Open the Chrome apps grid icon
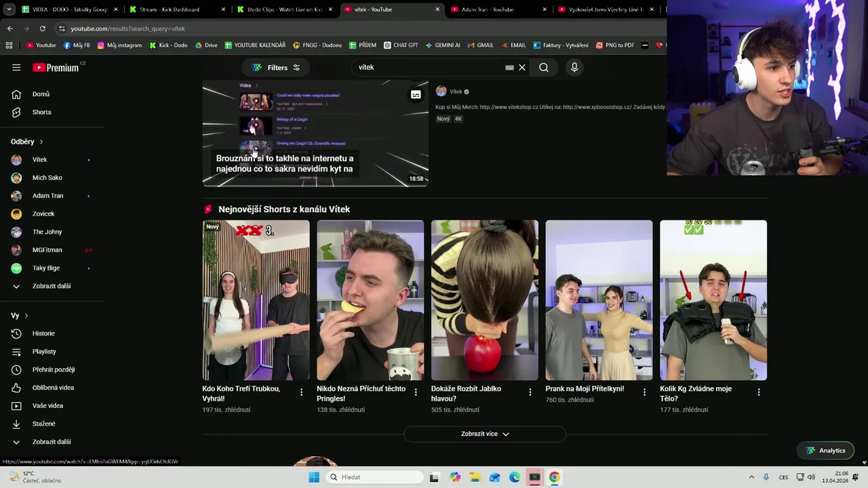 click(x=9, y=45)
